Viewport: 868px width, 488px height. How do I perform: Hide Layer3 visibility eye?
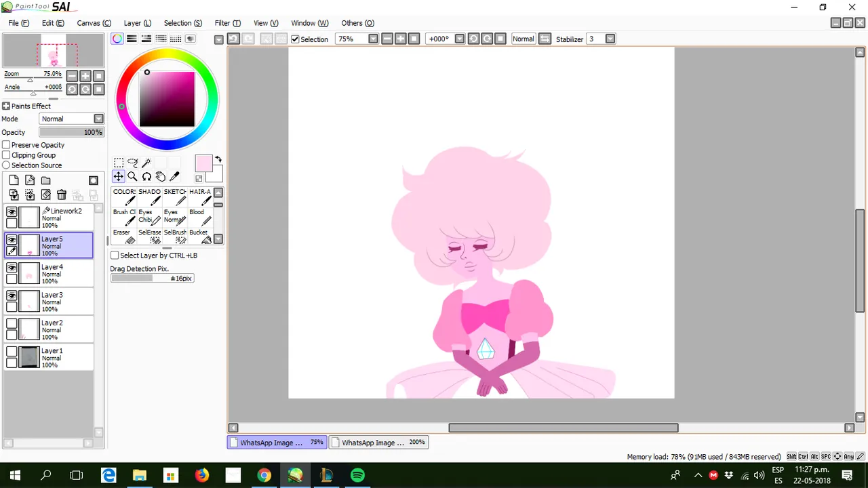pyautogui.click(x=12, y=296)
